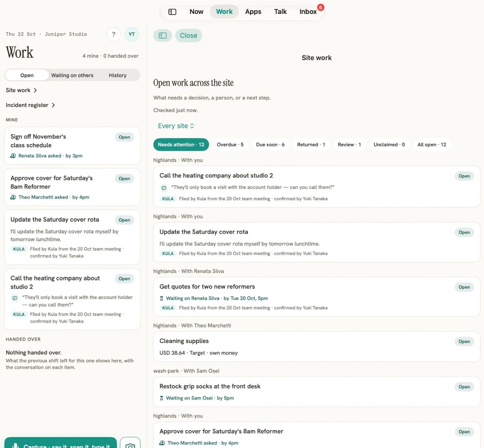Screen dimensions: 484x448
Task: Expand the Incident register
Action: [x=30, y=105]
